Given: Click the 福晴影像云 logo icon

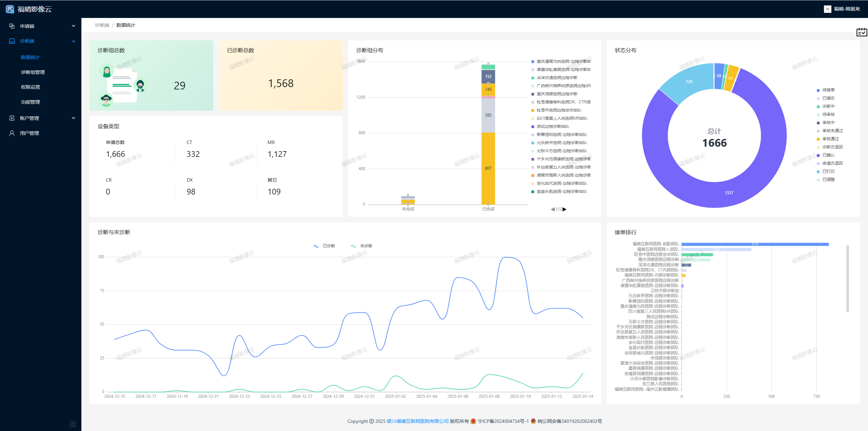Looking at the screenshot, I should point(10,9).
